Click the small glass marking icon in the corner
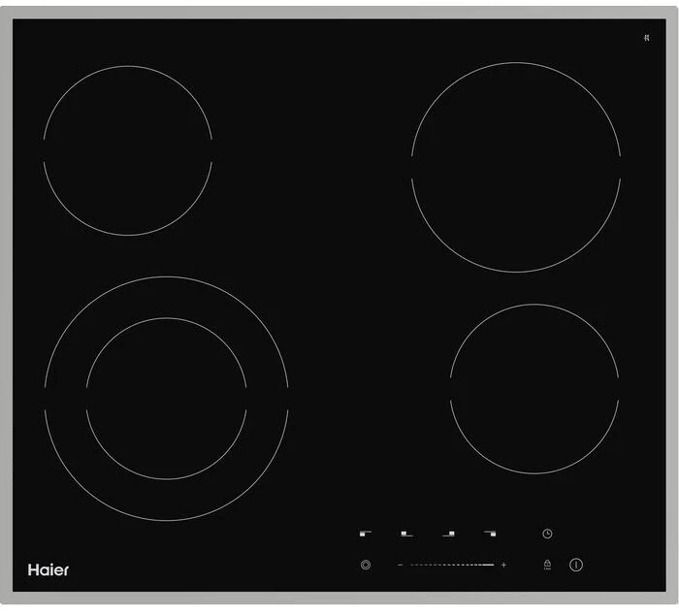 [x=647, y=38]
